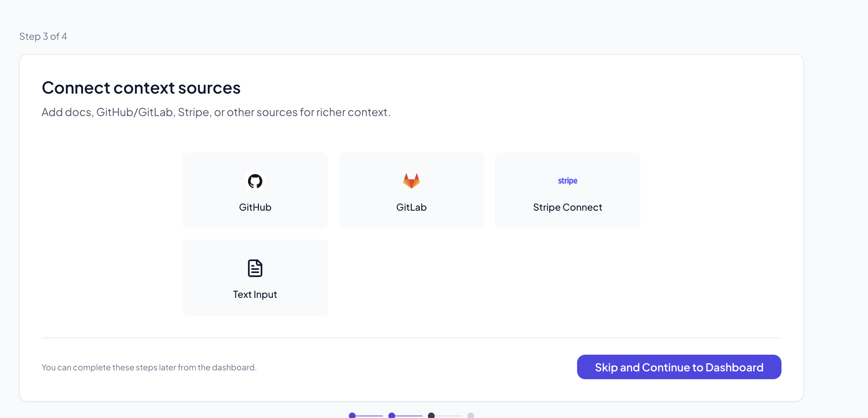Image resolution: width=868 pixels, height=418 pixels.
Task: Select the GitHub card label
Action: point(255,207)
